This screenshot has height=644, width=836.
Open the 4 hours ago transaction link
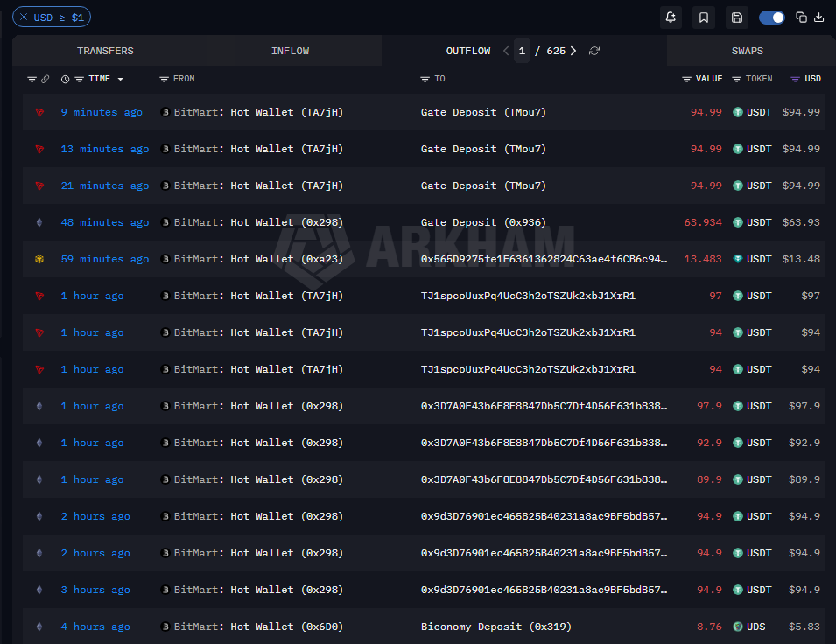pyautogui.click(x=95, y=626)
